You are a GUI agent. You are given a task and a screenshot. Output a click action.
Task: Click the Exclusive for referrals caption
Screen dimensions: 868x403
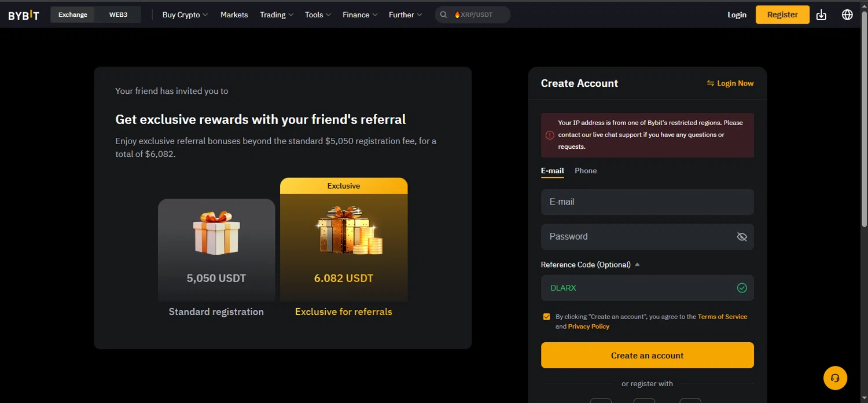(344, 312)
